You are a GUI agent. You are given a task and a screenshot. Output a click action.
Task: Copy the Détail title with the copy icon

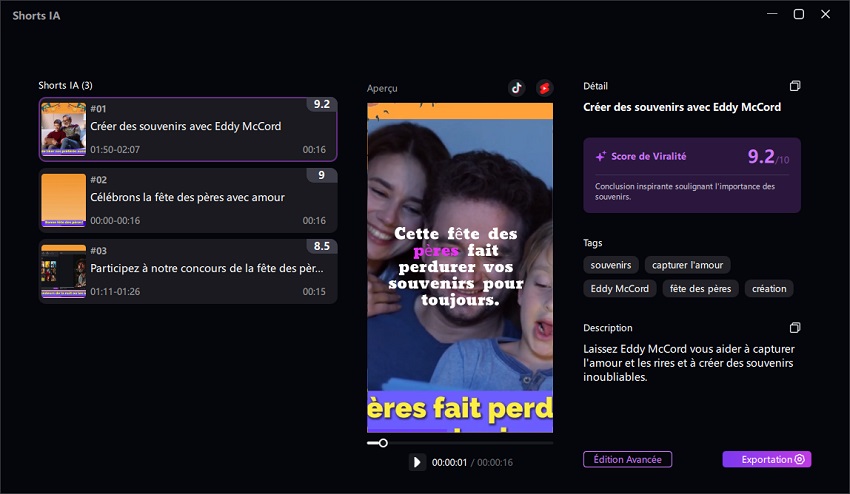click(x=795, y=86)
